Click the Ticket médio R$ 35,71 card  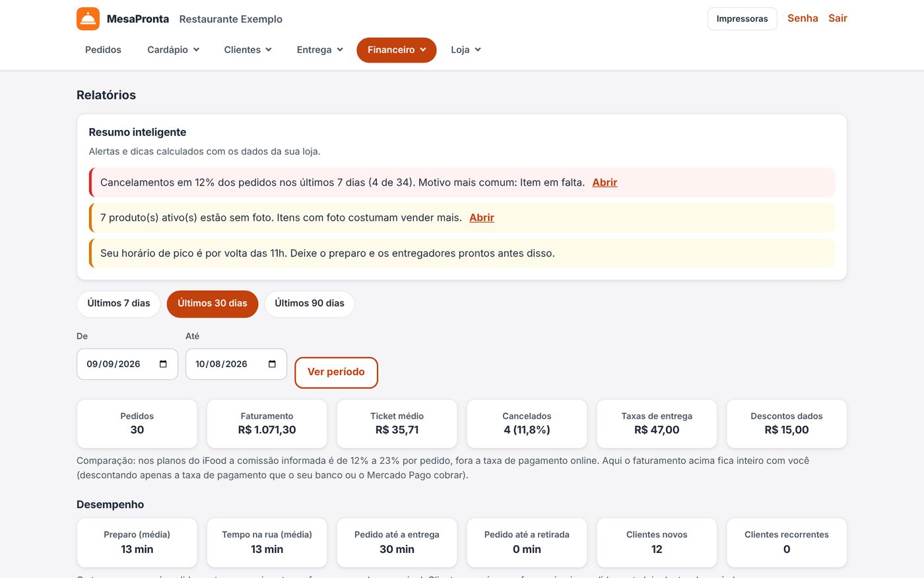[397, 423]
